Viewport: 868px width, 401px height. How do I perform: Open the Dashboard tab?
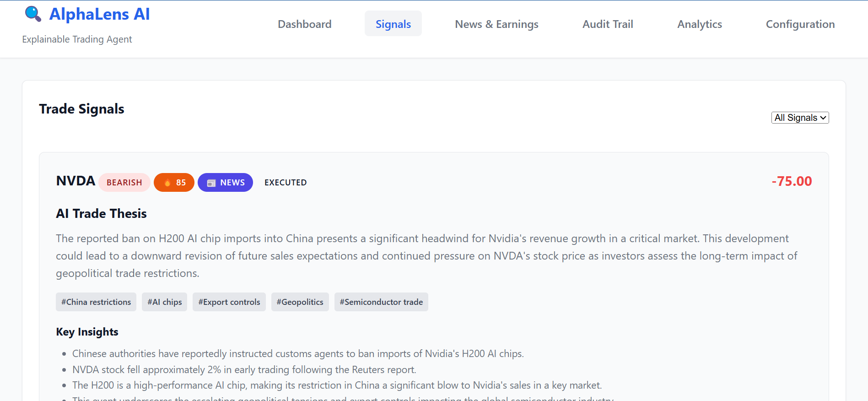pos(305,24)
